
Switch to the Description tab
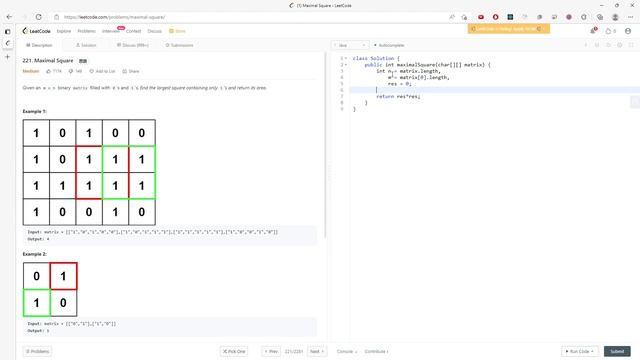pos(39,45)
